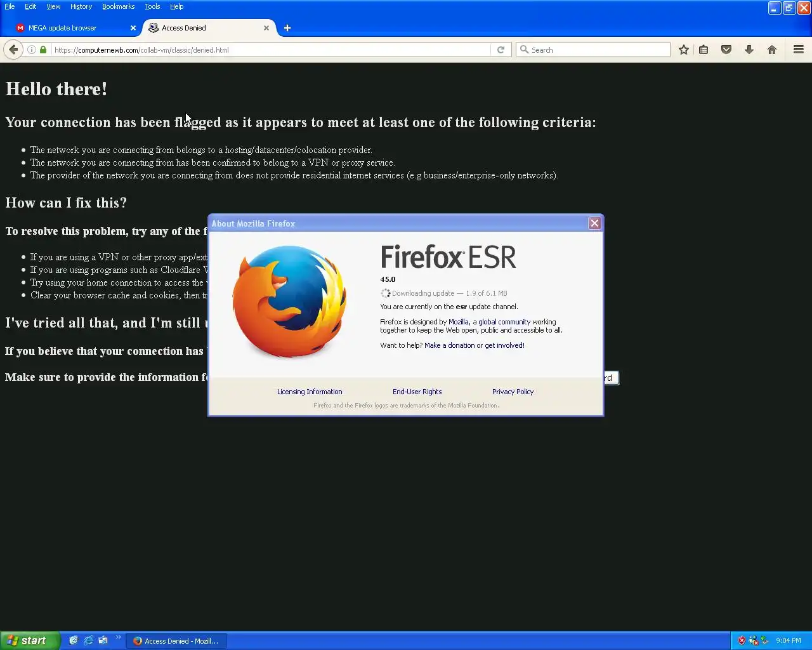Open Licensing Information link
This screenshot has width=812, height=650.
310,392
